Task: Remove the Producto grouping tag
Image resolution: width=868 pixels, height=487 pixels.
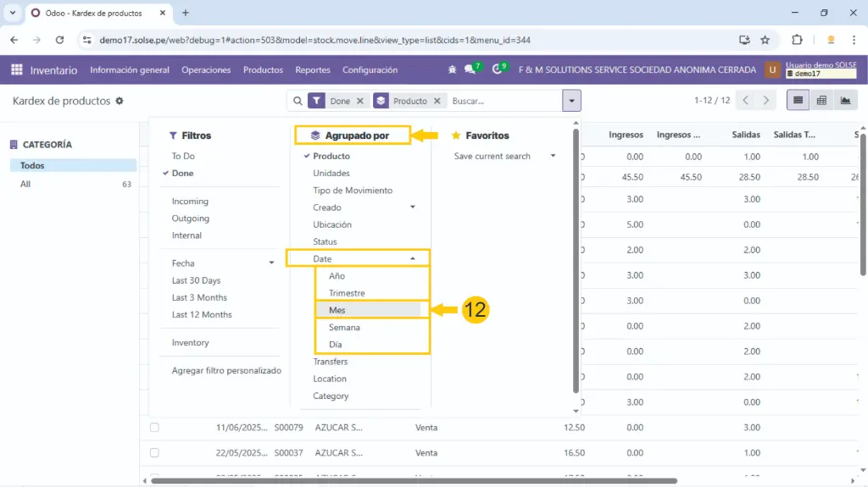Action: (x=437, y=101)
